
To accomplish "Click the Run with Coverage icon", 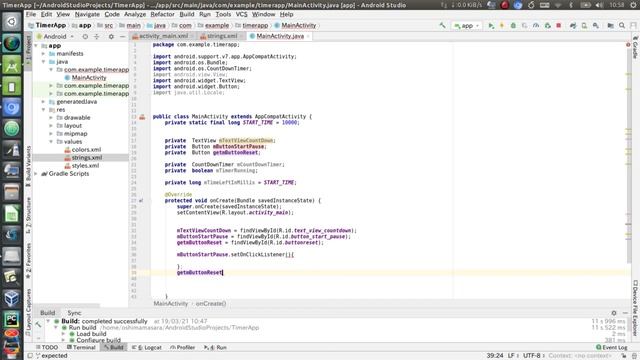I will point(524,25).
